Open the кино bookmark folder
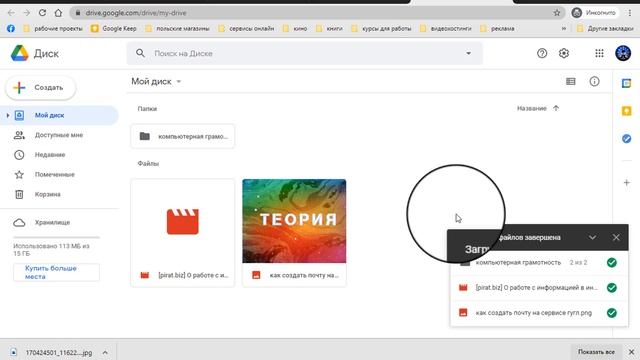Screen dimensions: 640x360 pos(295,29)
